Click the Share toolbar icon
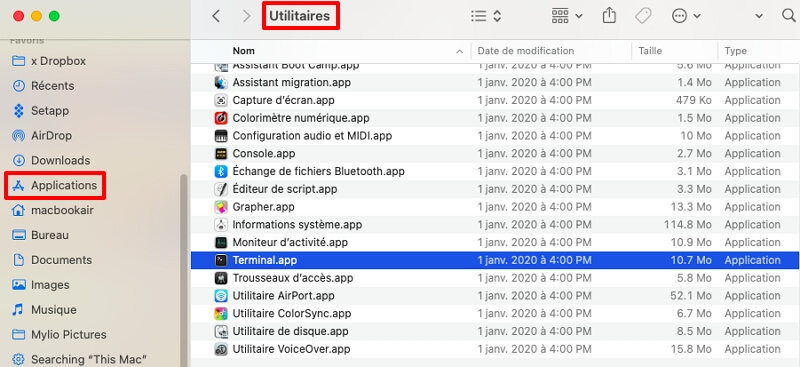800x367 pixels. pyautogui.click(x=609, y=16)
